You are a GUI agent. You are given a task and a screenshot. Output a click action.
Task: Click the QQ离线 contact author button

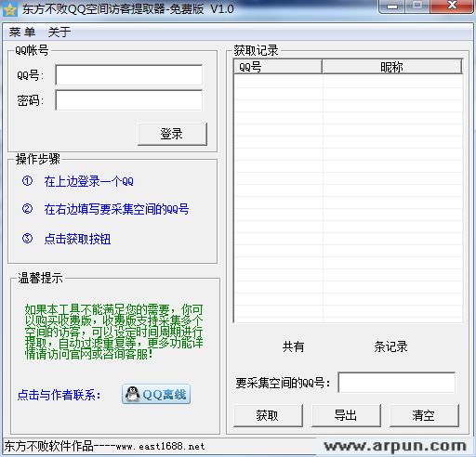[156, 394]
